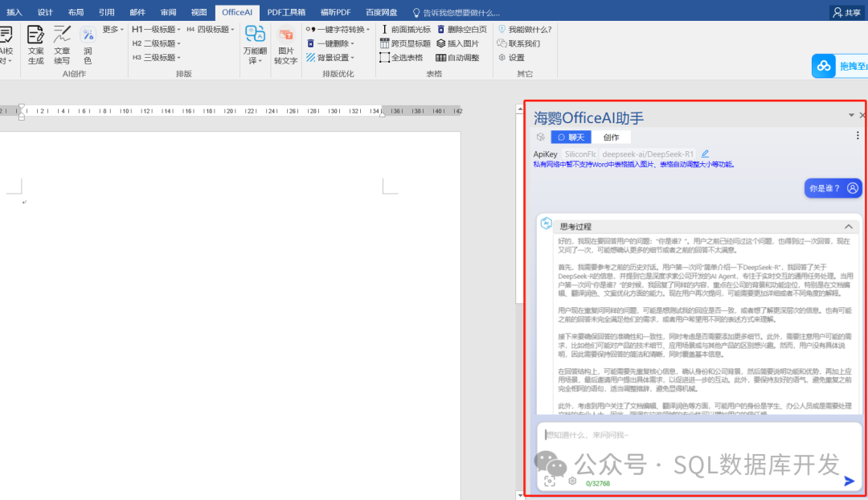Open the gear settings below chat input
The width and height of the screenshot is (868, 500).
572,482
